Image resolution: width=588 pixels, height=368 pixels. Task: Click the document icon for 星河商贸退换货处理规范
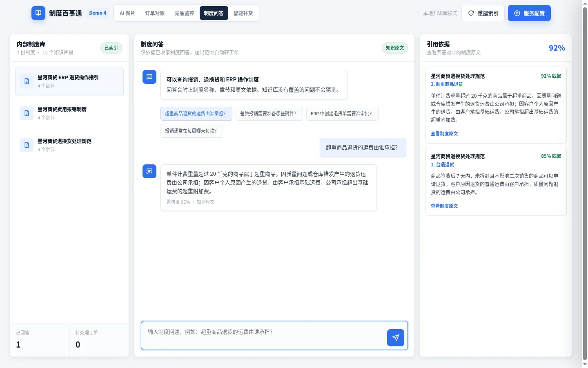pos(27,145)
